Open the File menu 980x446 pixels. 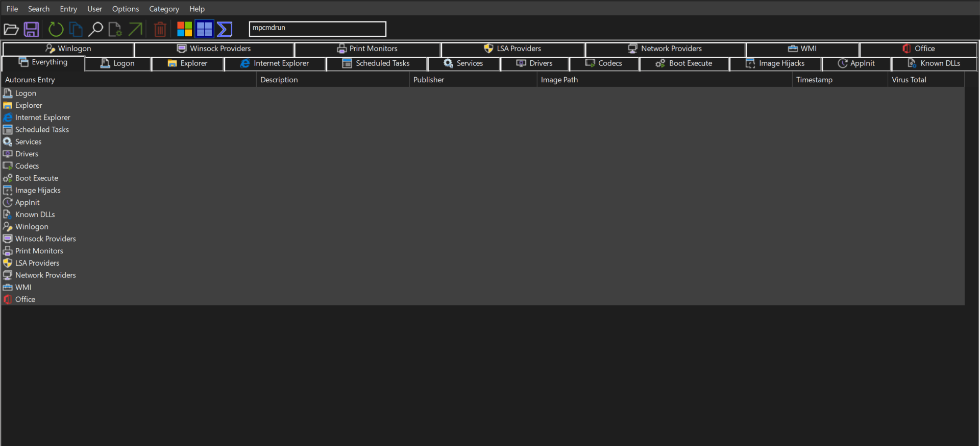(12, 9)
